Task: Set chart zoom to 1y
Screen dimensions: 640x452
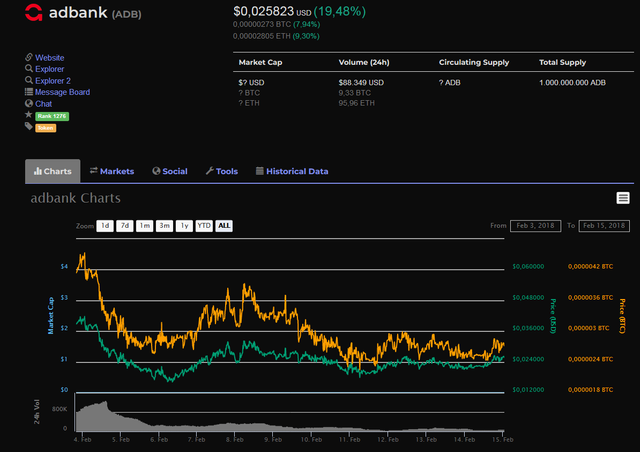Action: click(x=184, y=226)
